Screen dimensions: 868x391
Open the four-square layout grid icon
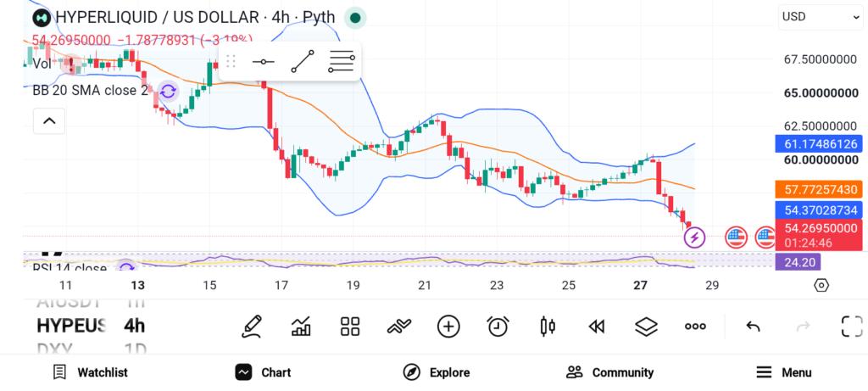tap(350, 327)
